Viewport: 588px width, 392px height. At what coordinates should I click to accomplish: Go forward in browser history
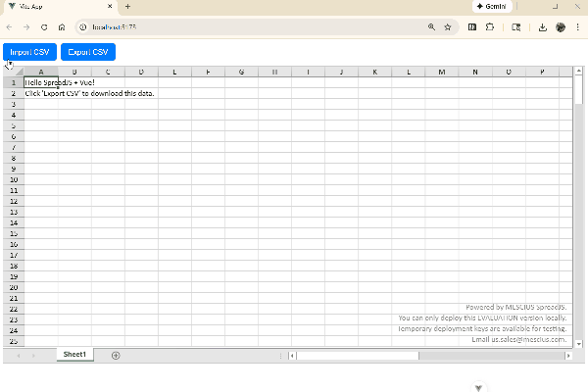(x=26, y=27)
